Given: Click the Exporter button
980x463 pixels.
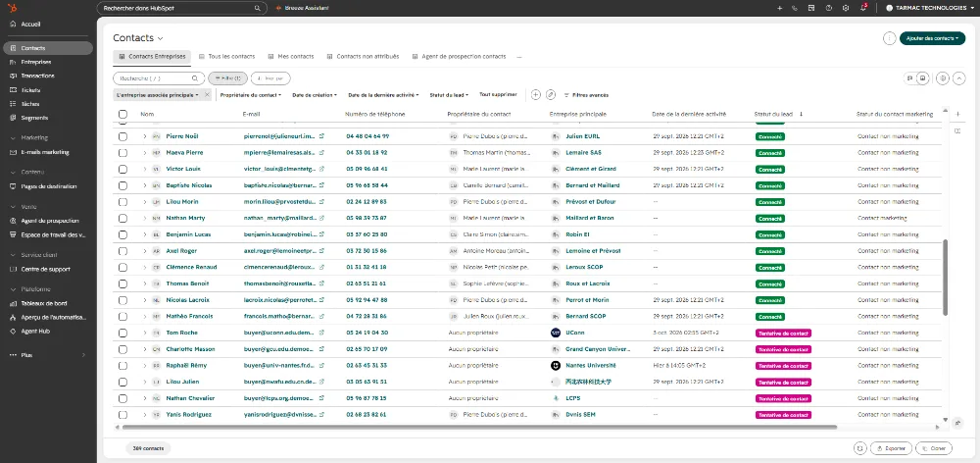Looking at the screenshot, I should point(891,448).
